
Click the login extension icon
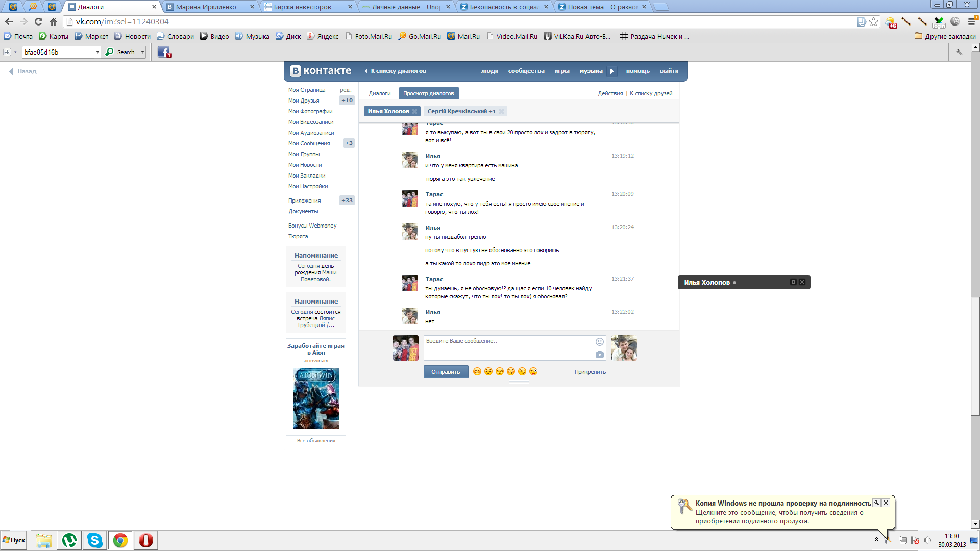point(939,22)
